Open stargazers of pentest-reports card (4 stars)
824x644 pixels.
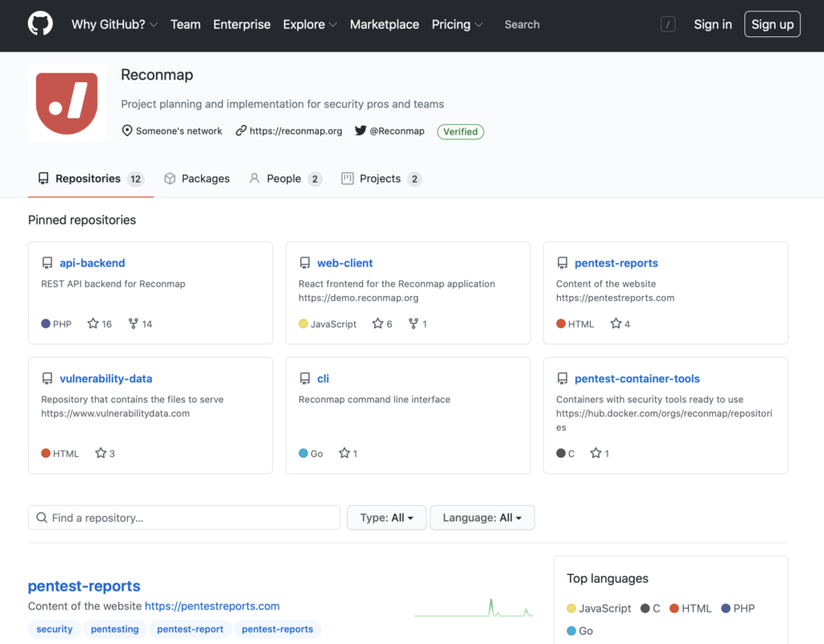tap(620, 324)
